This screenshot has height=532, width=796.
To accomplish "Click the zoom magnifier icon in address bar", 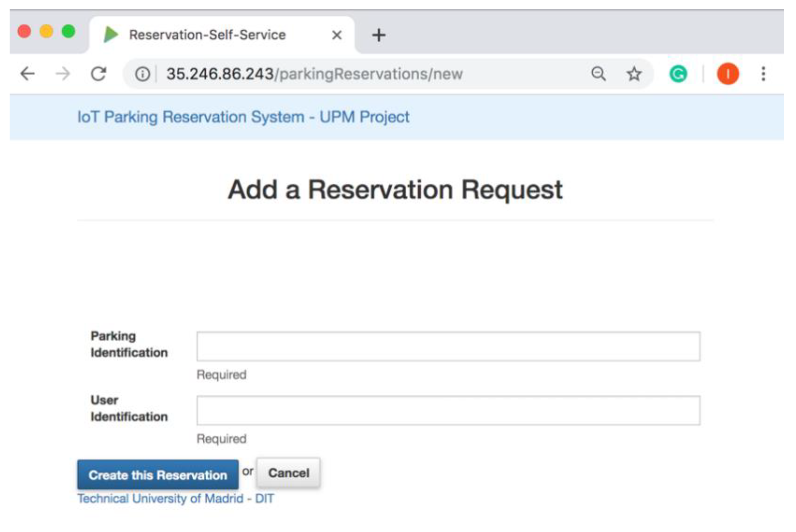I will 599,74.
